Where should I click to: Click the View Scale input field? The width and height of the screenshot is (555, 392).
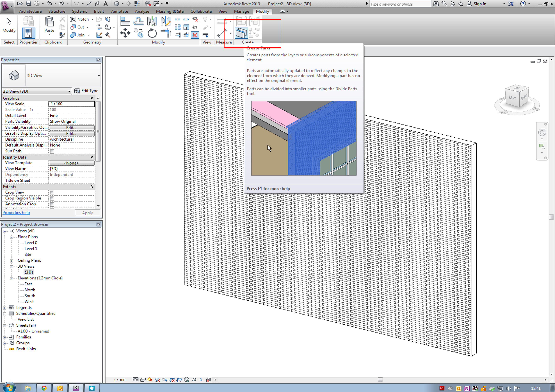71,104
